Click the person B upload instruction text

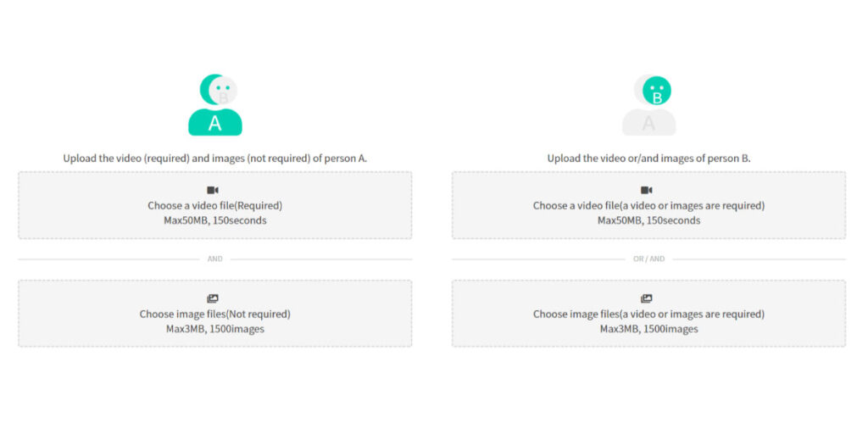click(648, 159)
